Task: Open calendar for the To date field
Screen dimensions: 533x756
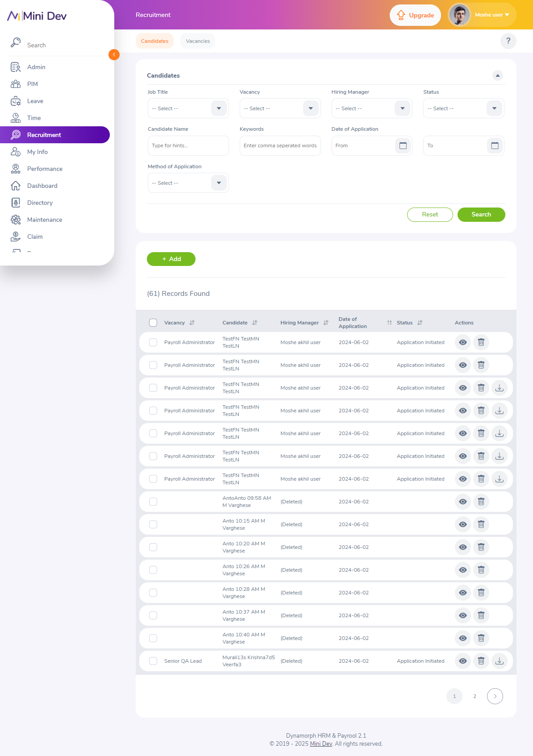Action: (x=495, y=145)
